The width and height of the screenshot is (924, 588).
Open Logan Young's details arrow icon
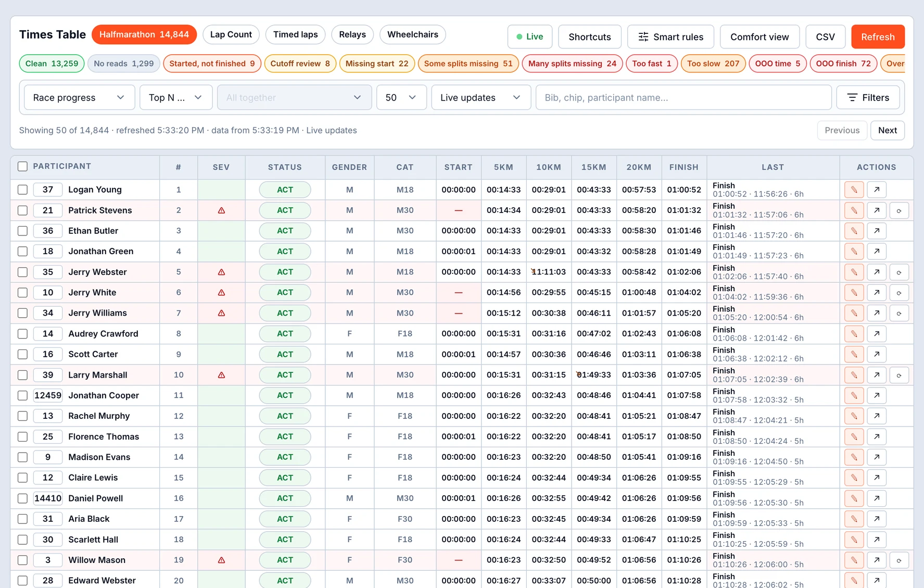pyautogui.click(x=877, y=190)
